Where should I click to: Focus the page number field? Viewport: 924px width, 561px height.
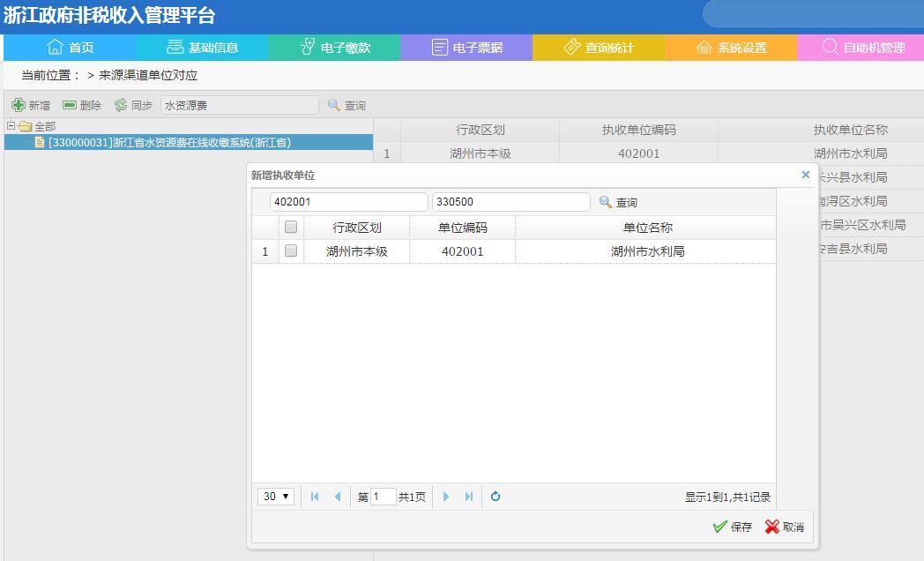tap(383, 497)
